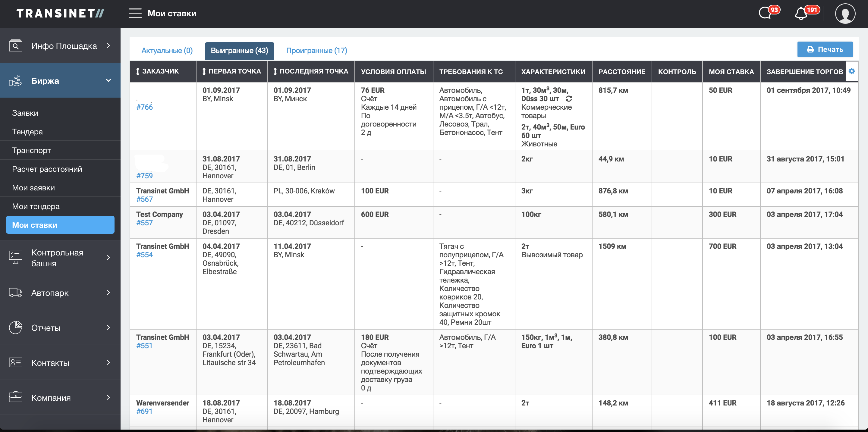This screenshot has width=868, height=432.
Task: Switch to the Проигранные (17) tab
Action: coord(316,51)
